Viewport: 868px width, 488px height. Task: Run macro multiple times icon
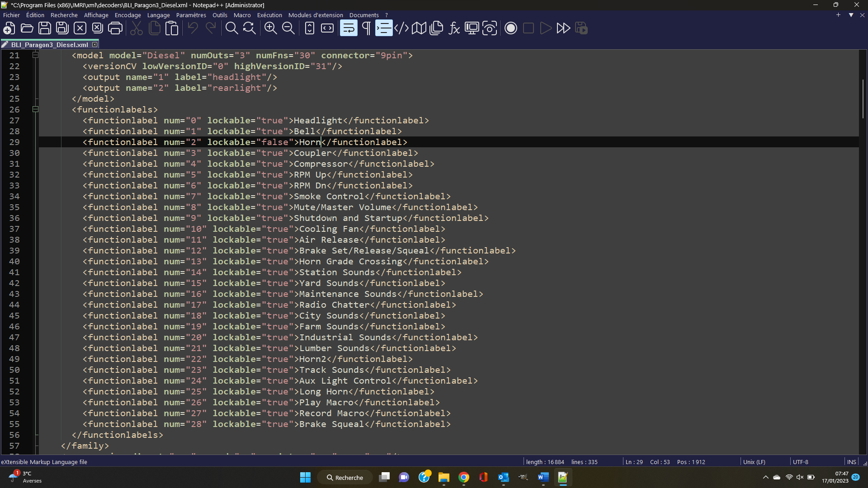tap(563, 28)
